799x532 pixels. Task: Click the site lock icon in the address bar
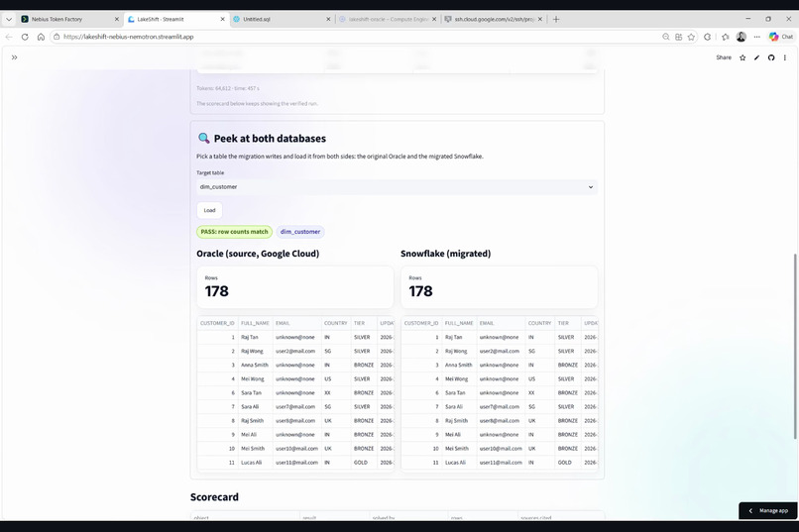point(57,37)
